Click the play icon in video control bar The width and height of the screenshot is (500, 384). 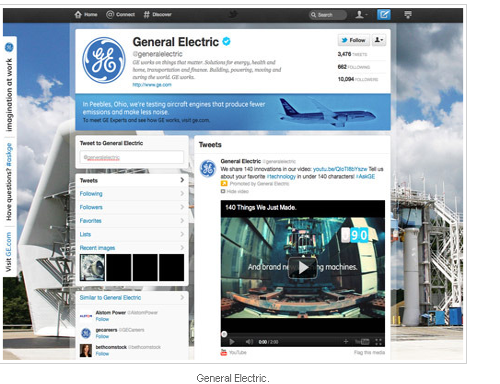(232, 342)
